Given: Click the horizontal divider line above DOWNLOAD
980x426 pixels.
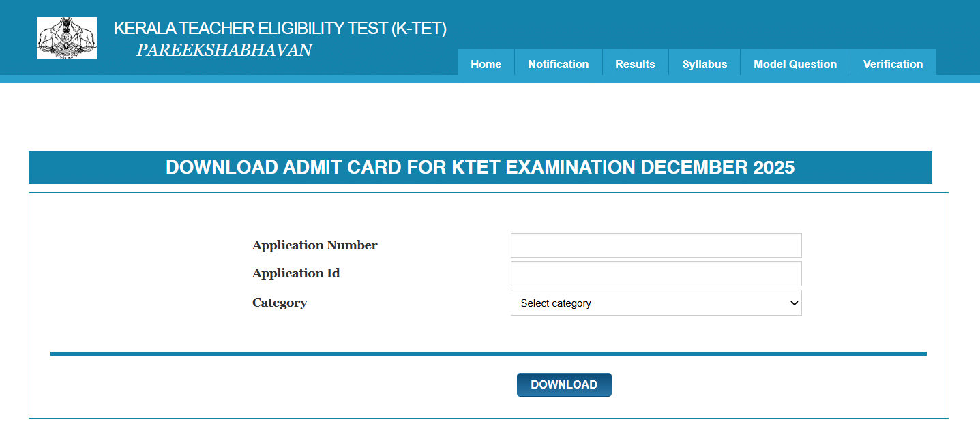Looking at the screenshot, I should (488, 353).
